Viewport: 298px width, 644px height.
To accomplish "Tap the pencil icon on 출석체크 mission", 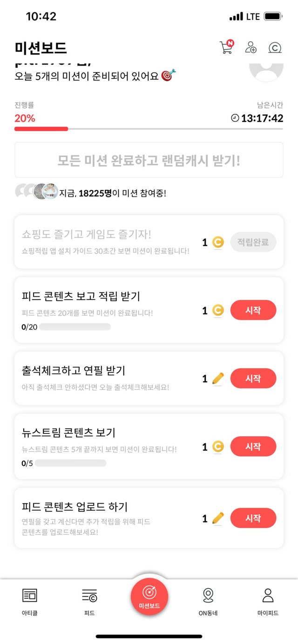I will [218, 378].
